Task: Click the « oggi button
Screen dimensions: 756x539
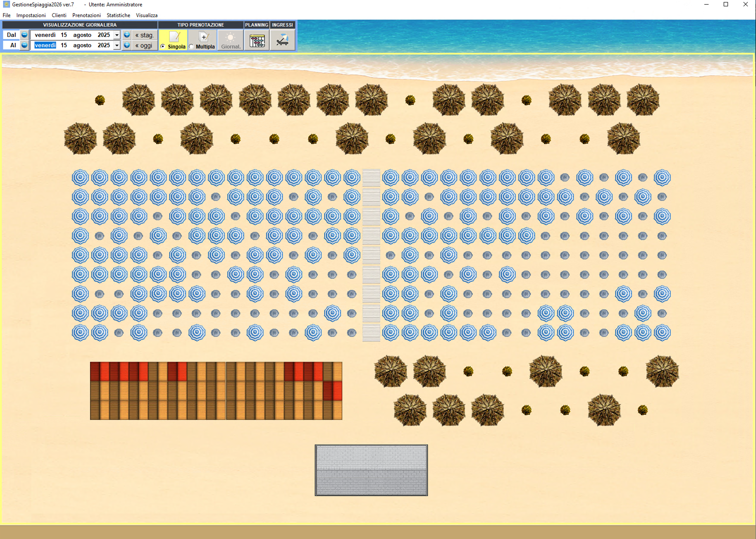Action: [144, 45]
